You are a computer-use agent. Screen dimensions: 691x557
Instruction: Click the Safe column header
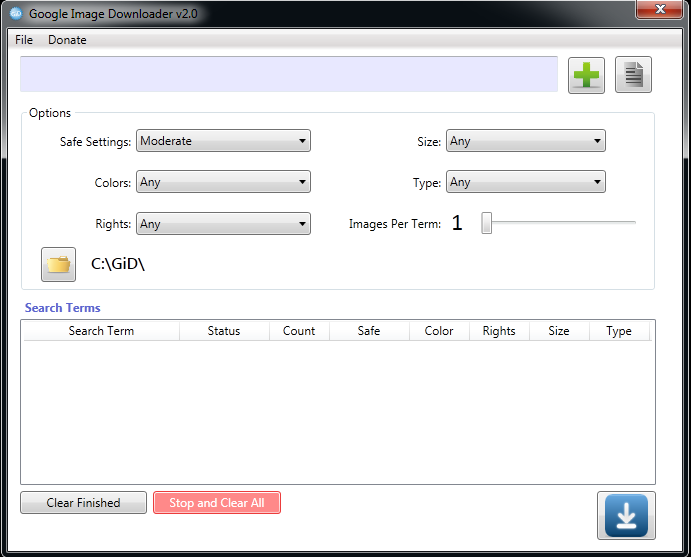click(x=369, y=331)
